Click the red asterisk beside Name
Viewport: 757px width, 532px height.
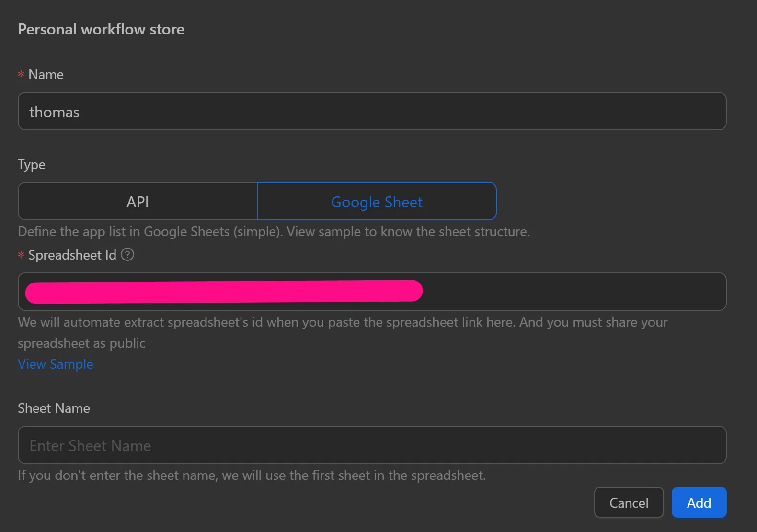pyautogui.click(x=21, y=75)
